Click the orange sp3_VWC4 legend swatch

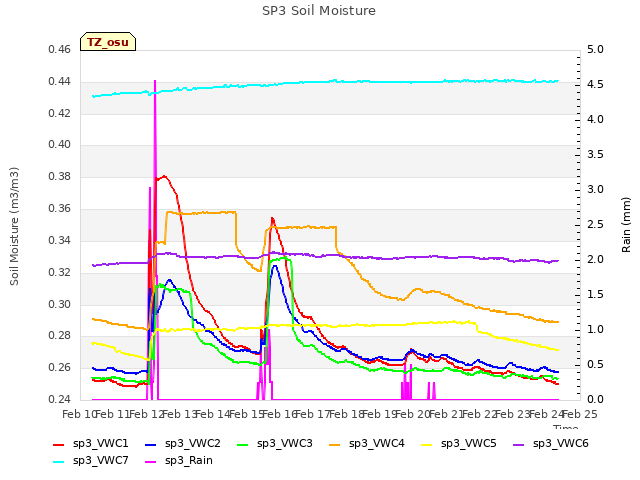[335, 444]
